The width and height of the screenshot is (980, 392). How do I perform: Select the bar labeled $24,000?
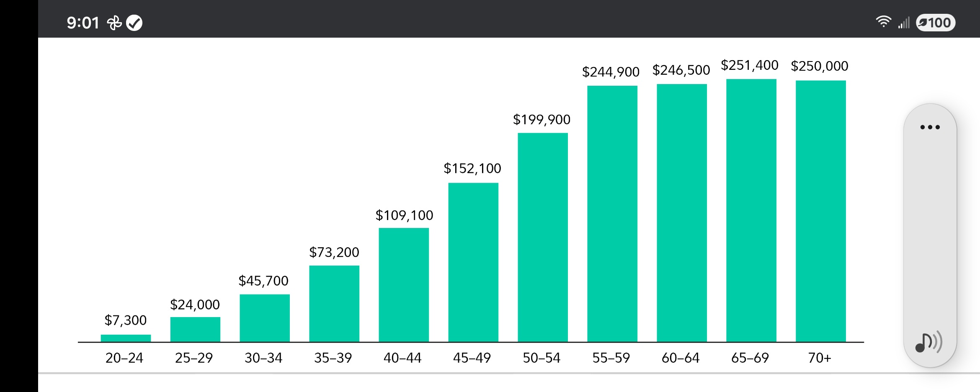click(x=195, y=329)
